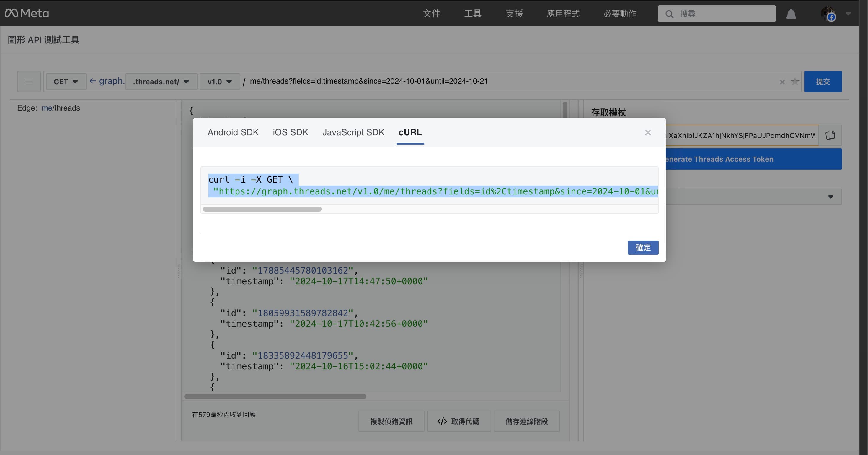Open the hamburger sidebar menu
This screenshot has height=455, width=868.
coord(29,81)
